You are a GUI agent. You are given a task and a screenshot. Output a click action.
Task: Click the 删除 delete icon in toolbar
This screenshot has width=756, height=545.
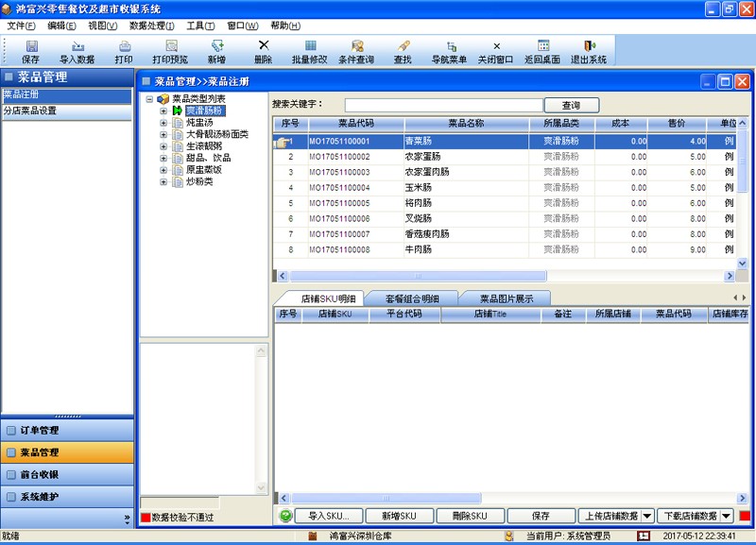point(263,51)
